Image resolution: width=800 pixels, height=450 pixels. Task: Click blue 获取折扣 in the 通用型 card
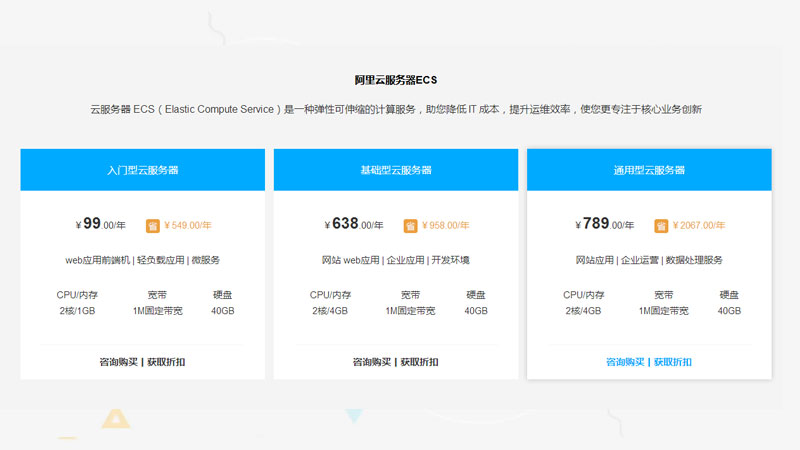coord(673,362)
